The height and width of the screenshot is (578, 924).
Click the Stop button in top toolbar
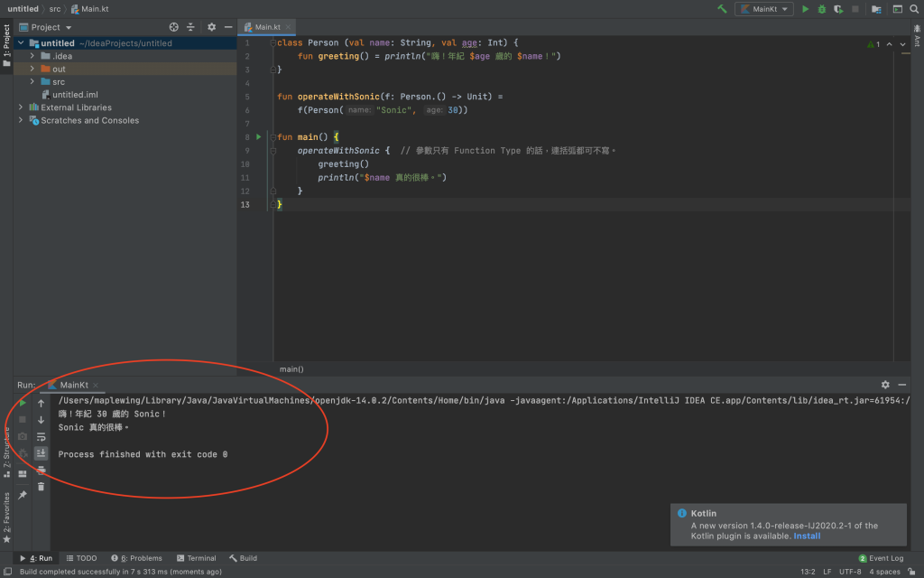855,9
